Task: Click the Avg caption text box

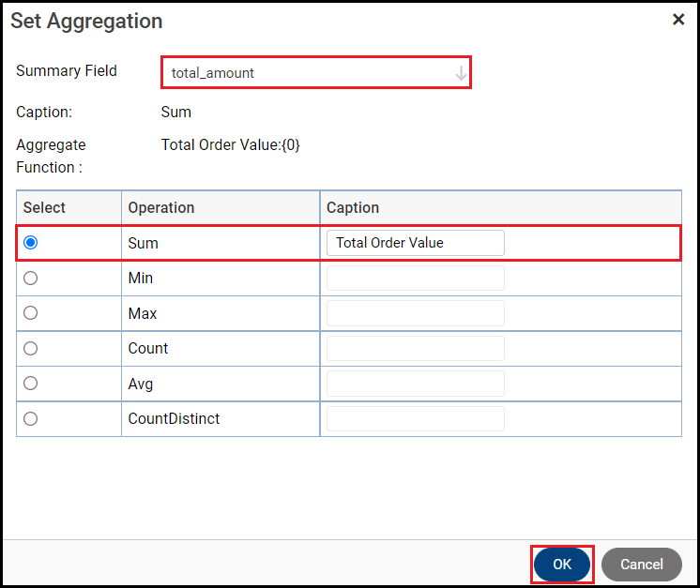Action: coord(415,384)
